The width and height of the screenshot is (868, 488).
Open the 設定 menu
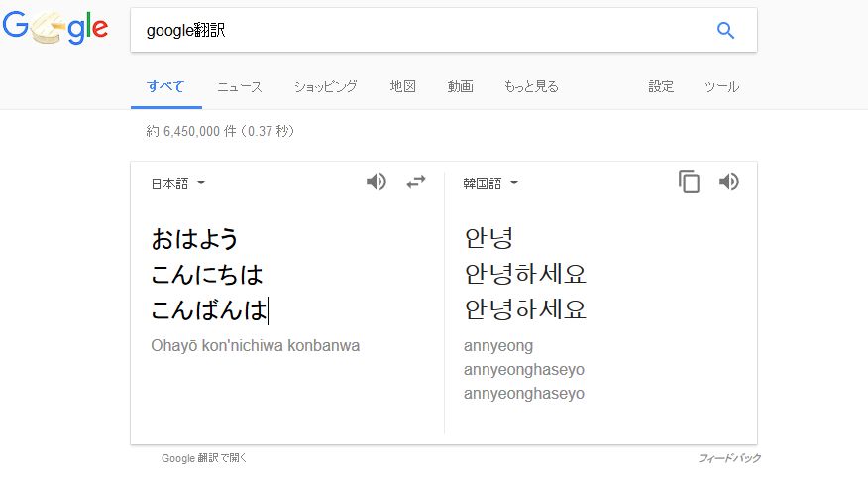coord(661,86)
